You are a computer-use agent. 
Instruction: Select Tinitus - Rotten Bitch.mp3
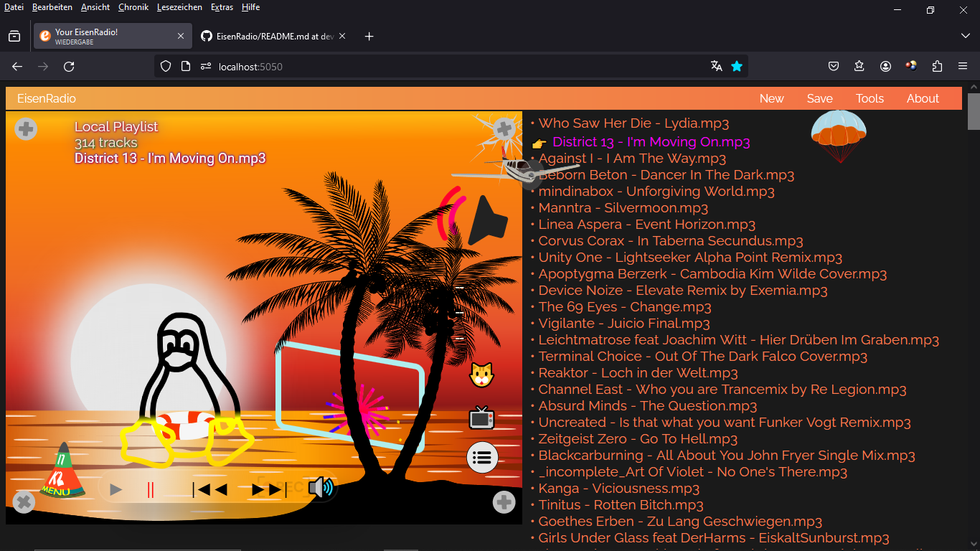pos(621,505)
